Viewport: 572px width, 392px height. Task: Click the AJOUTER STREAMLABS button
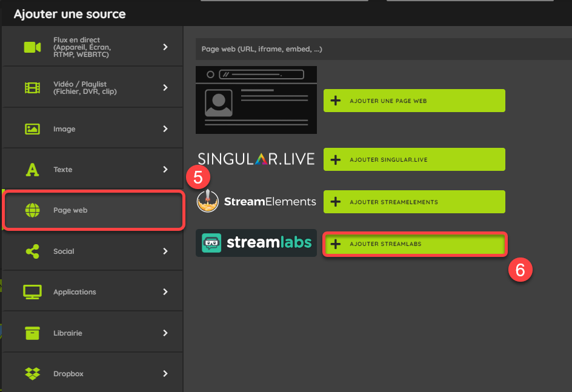point(415,244)
